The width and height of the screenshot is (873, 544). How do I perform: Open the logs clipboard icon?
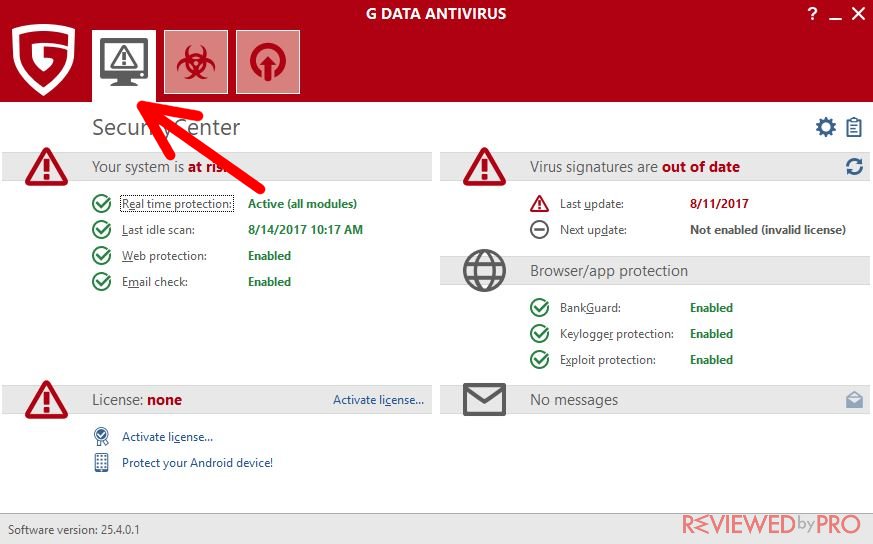click(854, 127)
